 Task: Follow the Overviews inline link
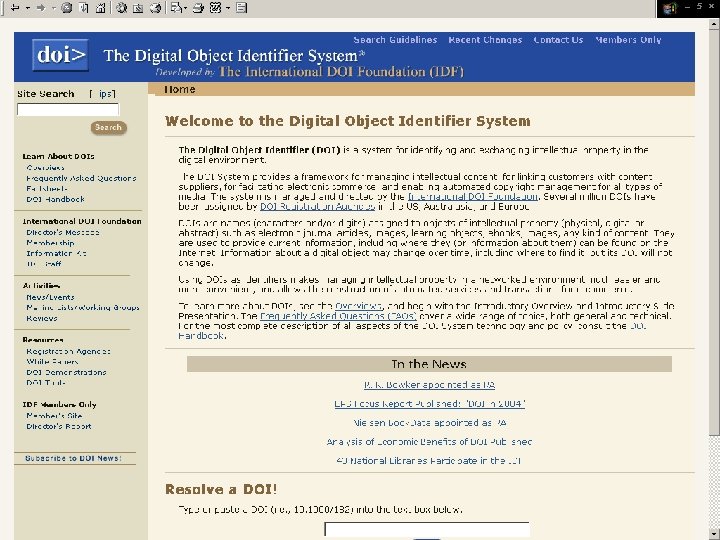358,306
